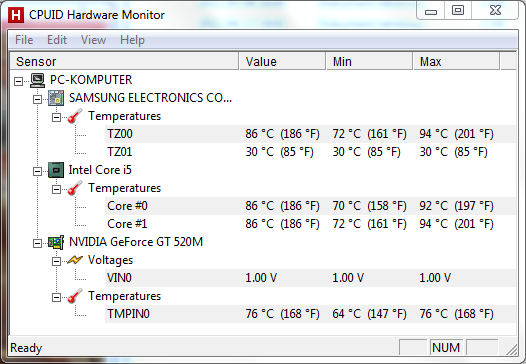Collapse Temperatures under Samsung Electronics
This screenshot has width=526, height=364.
(x=56, y=117)
